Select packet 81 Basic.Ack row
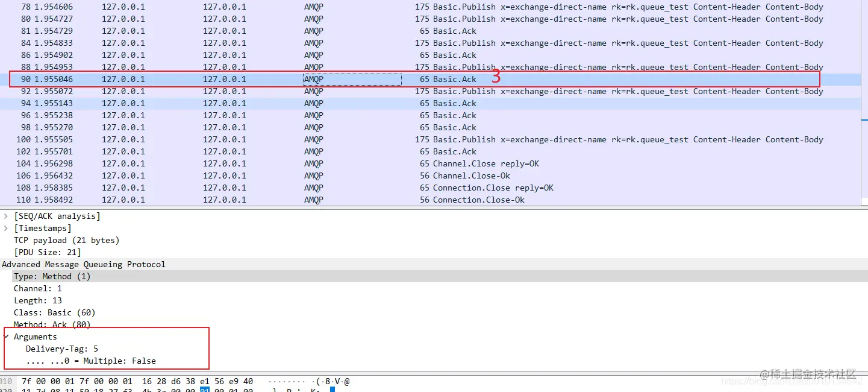This screenshot has width=868, height=392. click(430, 31)
